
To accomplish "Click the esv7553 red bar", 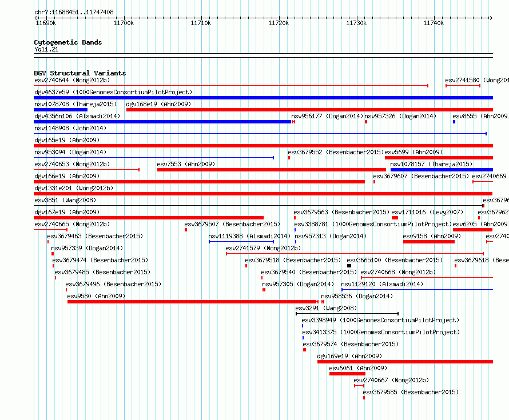I will tap(272, 170).
